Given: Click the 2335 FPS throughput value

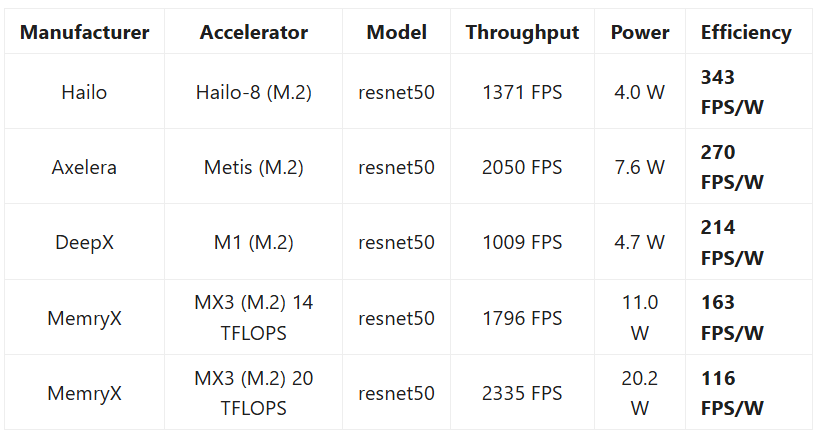Looking at the screenshot, I should (522, 393).
